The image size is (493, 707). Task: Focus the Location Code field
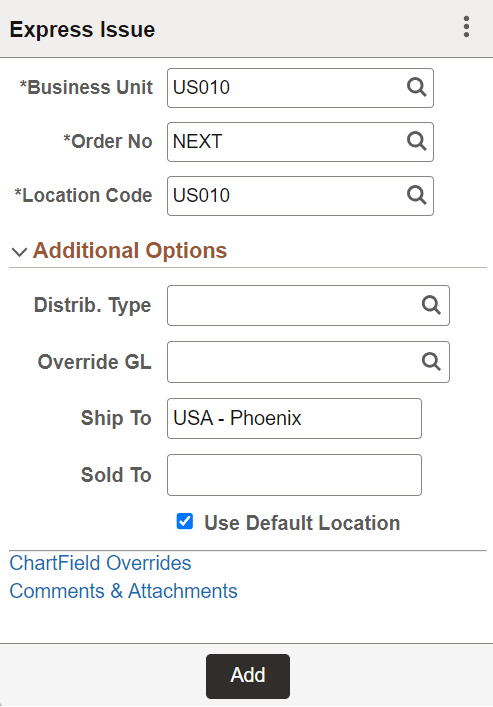click(x=300, y=196)
